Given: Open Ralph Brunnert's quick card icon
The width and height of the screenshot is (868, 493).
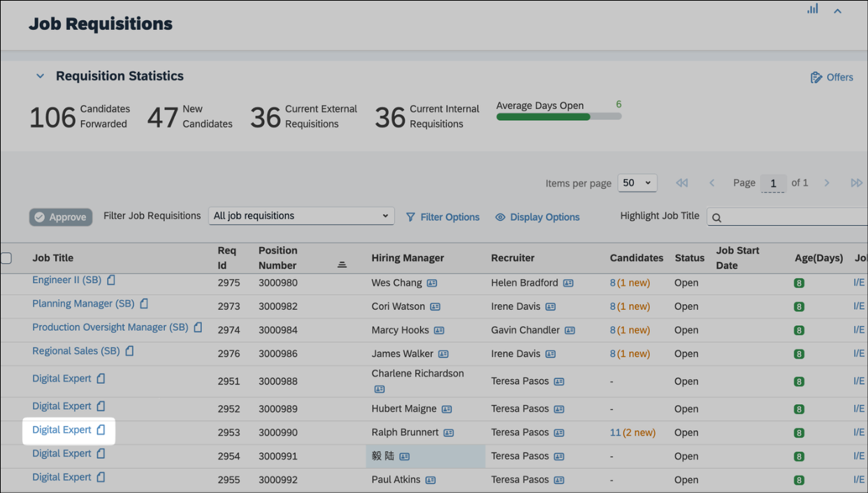Looking at the screenshot, I should point(449,433).
